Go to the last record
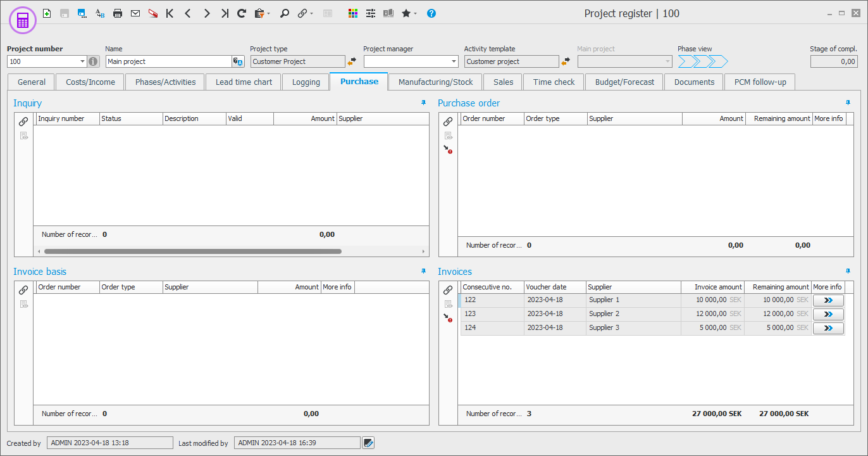 [x=224, y=13]
